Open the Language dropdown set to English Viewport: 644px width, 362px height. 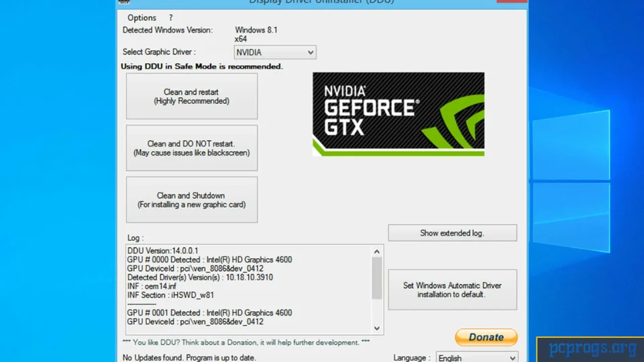click(x=477, y=358)
